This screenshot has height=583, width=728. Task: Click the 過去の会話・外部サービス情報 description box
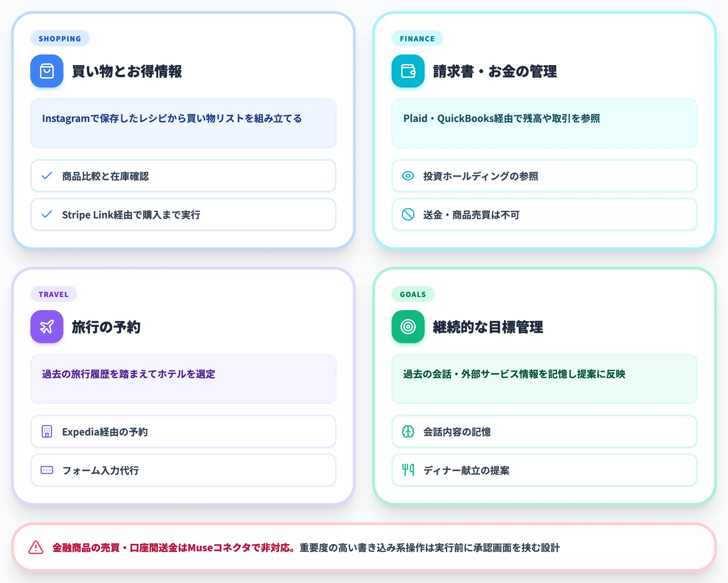point(545,379)
